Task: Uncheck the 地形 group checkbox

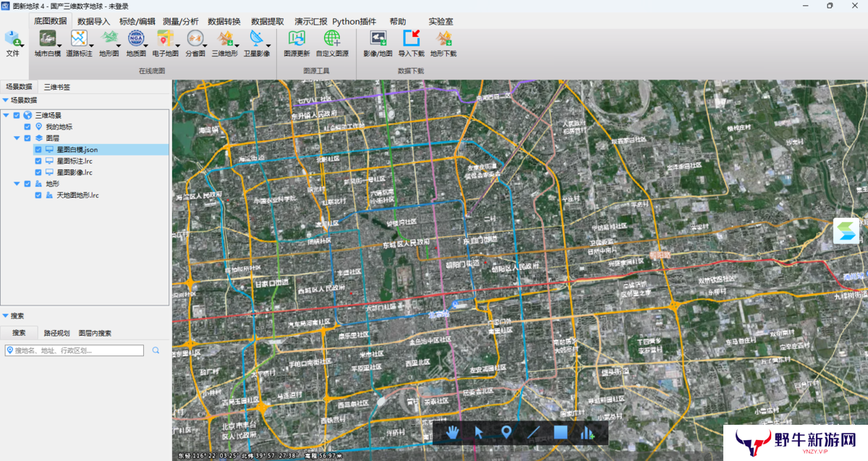Action: (27, 184)
